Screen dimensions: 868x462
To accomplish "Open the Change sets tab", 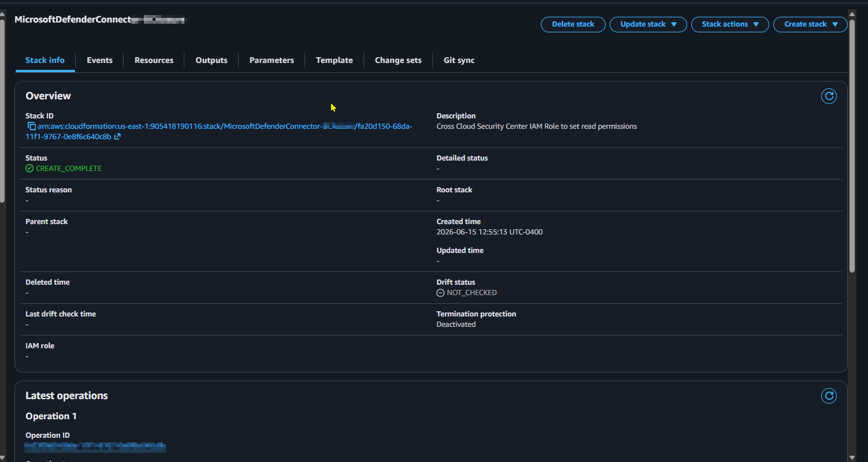I will click(398, 60).
